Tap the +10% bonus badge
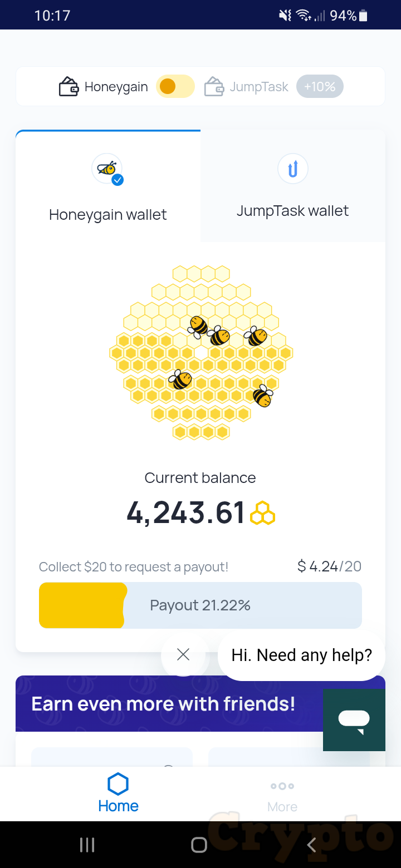Image resolution: width=401 pixels, height=868 pixels. pos(320,87)
